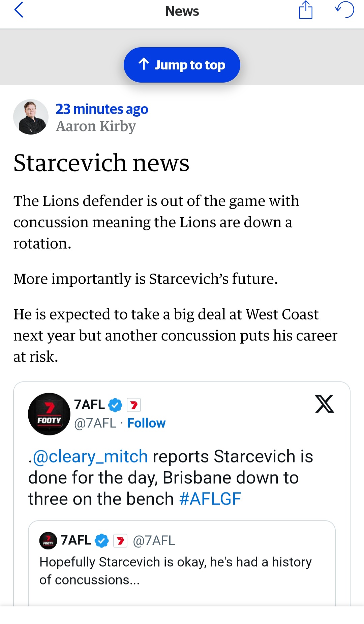Tap the Starcevich news headline
The width and height of the screenshot is (364, 624).
coord(101,163)
